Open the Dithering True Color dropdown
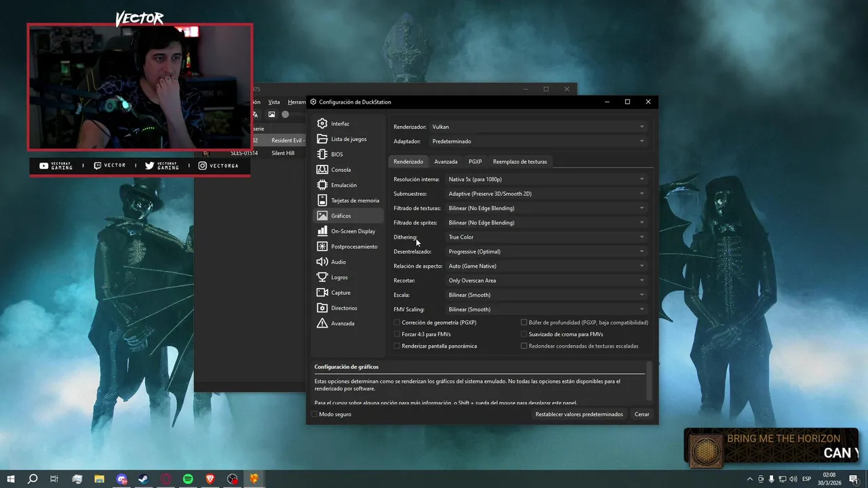Viewport: 868px width, 488px height. coord(547,237)
